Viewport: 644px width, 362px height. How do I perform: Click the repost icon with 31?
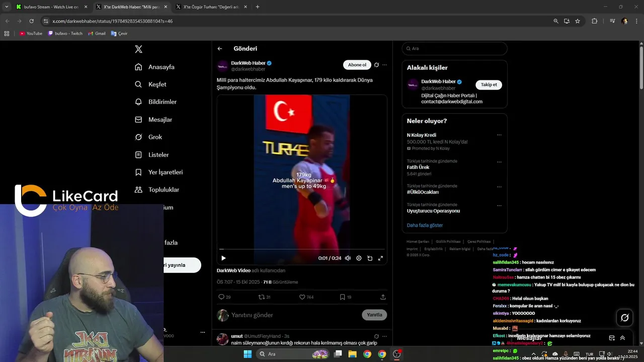pos(264,297)
